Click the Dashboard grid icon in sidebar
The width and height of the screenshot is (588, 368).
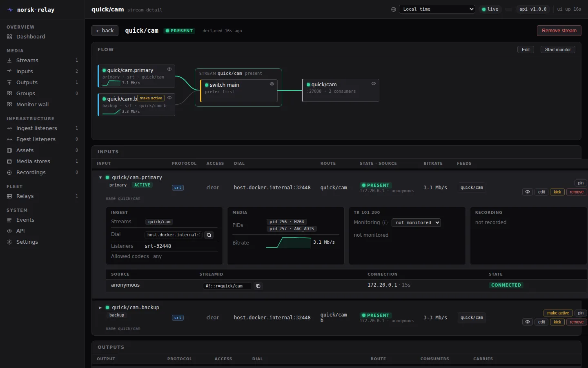click(9, 37)
